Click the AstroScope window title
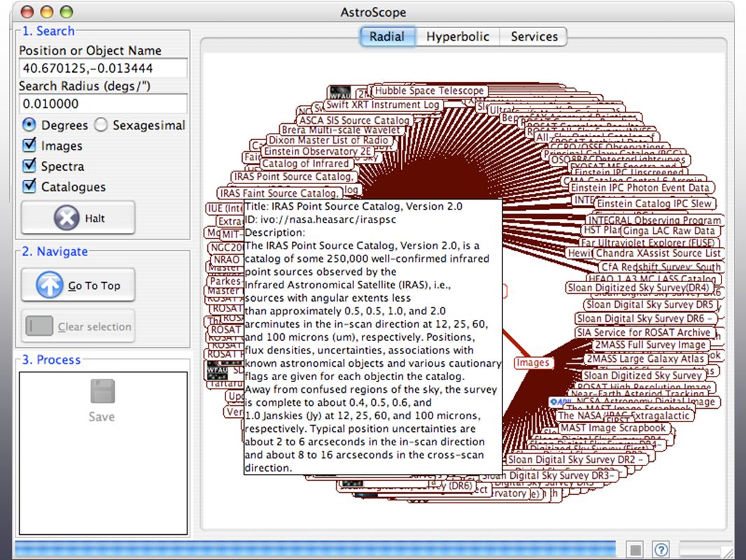746x560 pixels. pos(373,12)
